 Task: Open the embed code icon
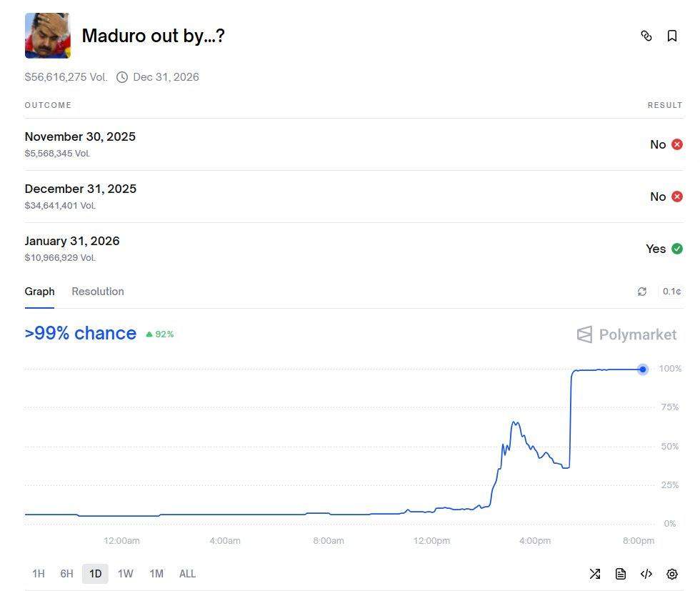click(x=646, y=574)
